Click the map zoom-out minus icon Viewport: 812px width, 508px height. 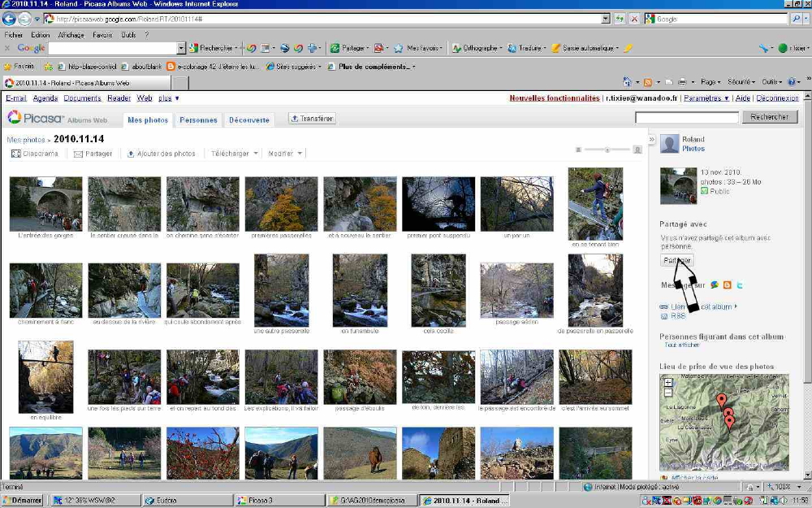click(668, 393)
